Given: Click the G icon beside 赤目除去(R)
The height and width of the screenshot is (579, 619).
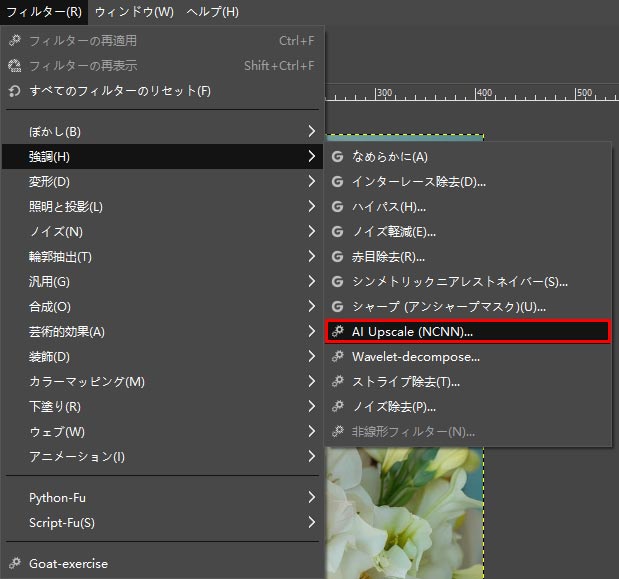Looking at the screenshot, I should (x=338, y=257).
